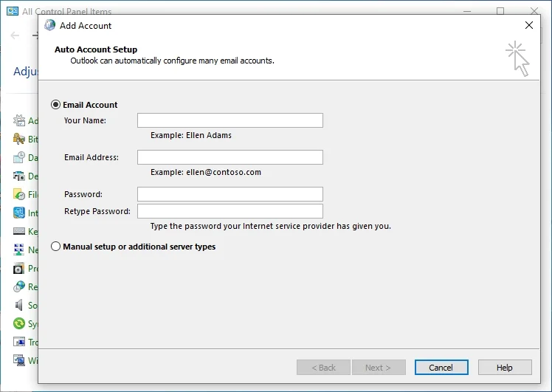Select Manual setup or additional server types
552x392 pixels.
55,246
